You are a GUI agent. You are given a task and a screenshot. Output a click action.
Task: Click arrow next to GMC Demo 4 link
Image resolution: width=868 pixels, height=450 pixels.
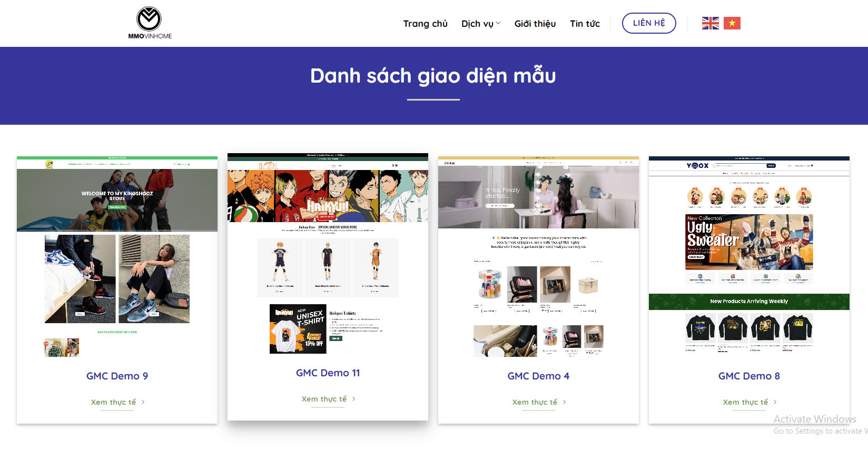(x=565, y=402)
